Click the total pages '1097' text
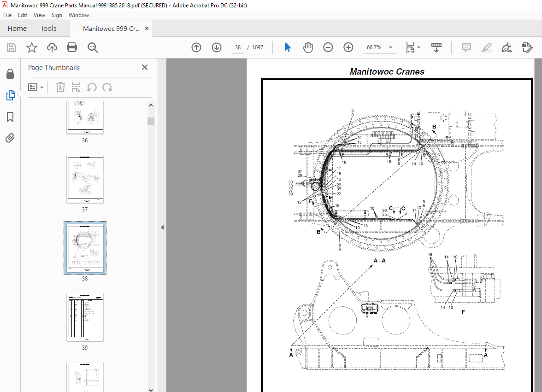Viewport: 542px width, 392px height. point(258,47)
